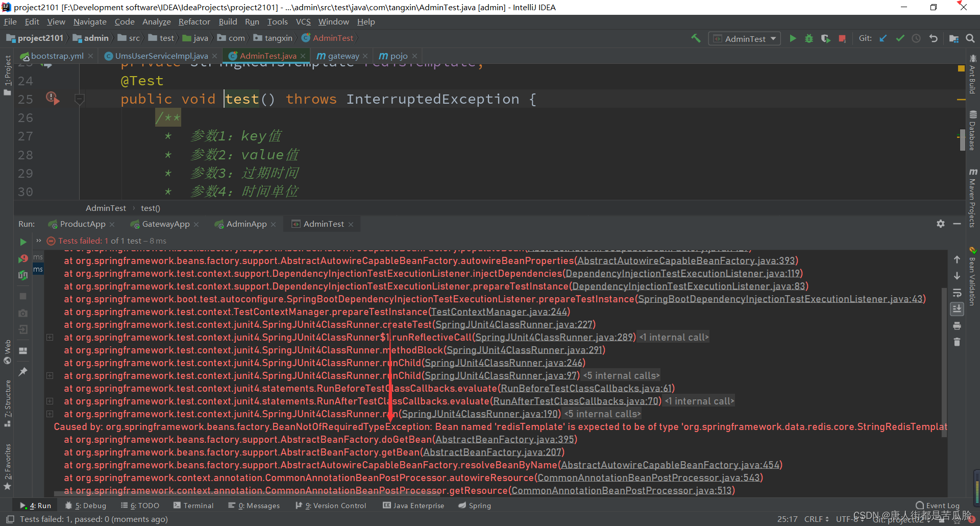
Task: Open the VCS menu
Action: [x=303, y=22]
